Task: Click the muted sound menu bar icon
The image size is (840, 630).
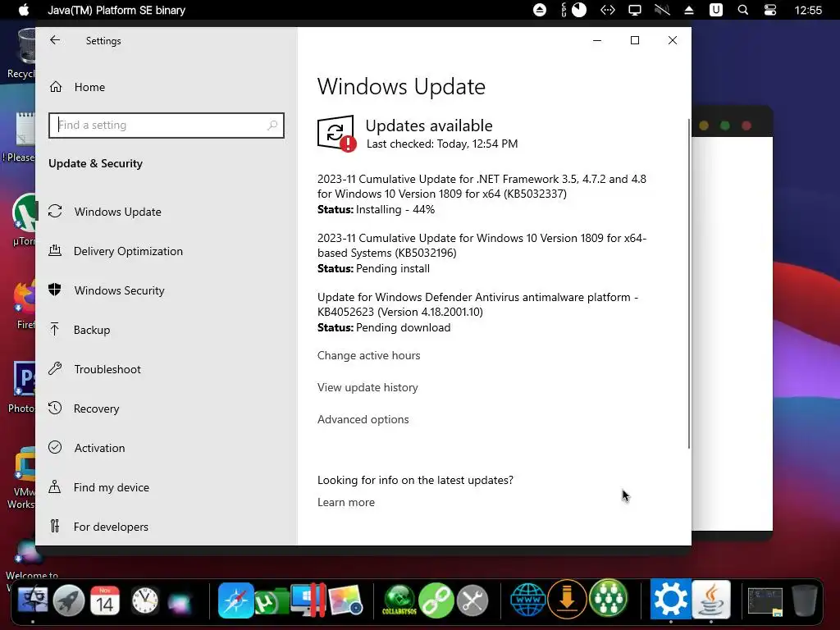Action: 662,10
